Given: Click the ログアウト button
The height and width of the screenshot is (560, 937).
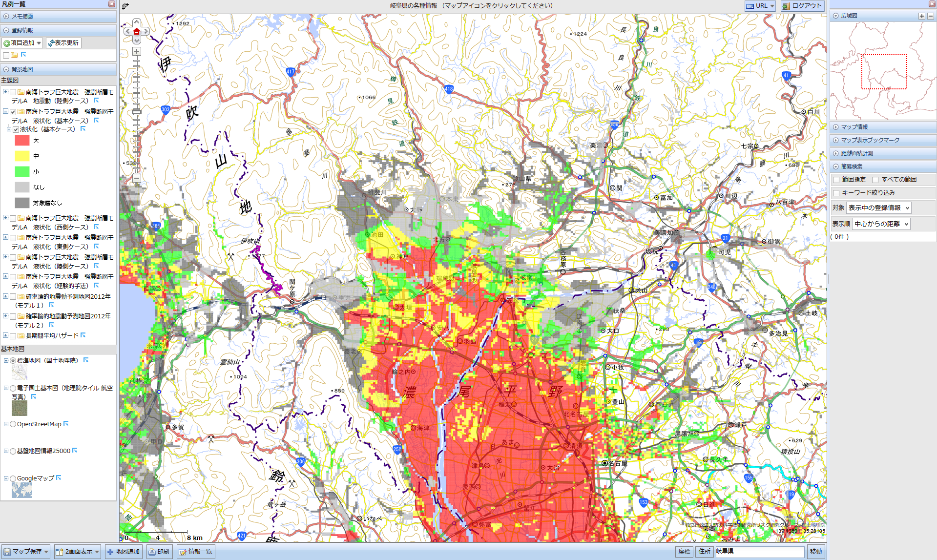Looking at the screenshot, I should tap(802, 6).
